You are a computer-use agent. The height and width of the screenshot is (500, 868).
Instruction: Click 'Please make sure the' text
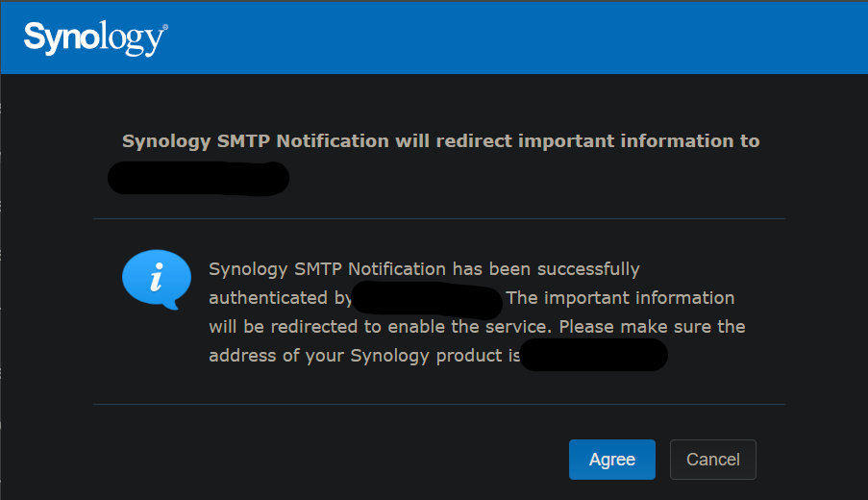652,327
